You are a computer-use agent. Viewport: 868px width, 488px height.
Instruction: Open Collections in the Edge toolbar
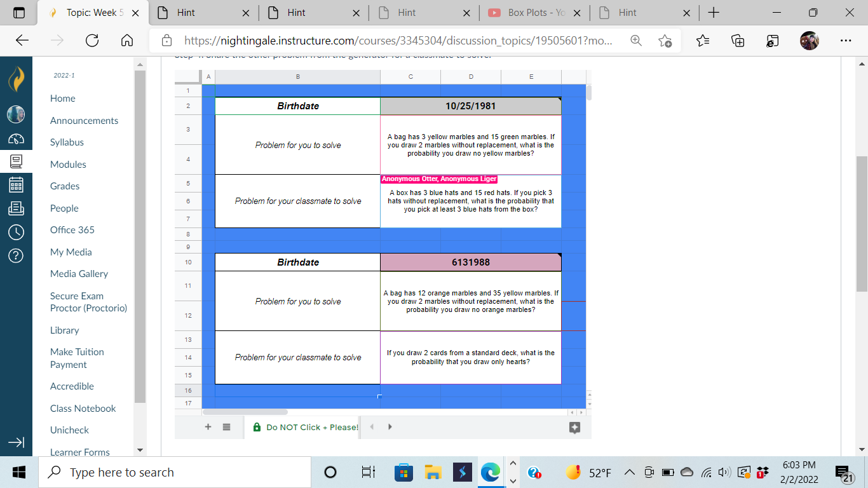[x=738, y=40]
